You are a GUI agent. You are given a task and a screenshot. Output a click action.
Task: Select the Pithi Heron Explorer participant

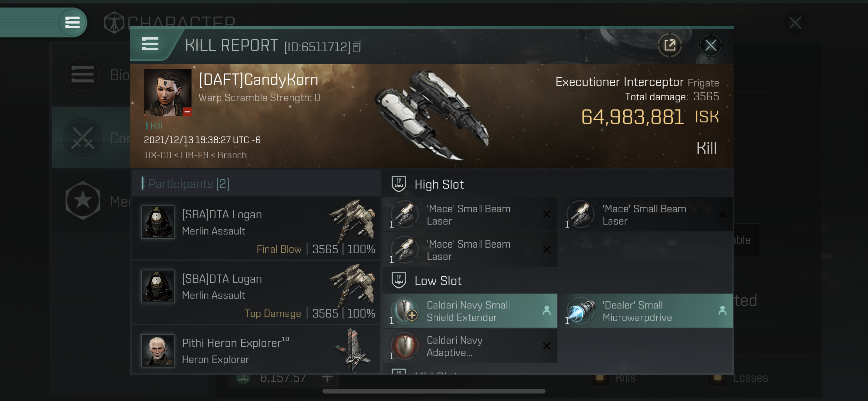pyautogui.click(x=256, y=350)
